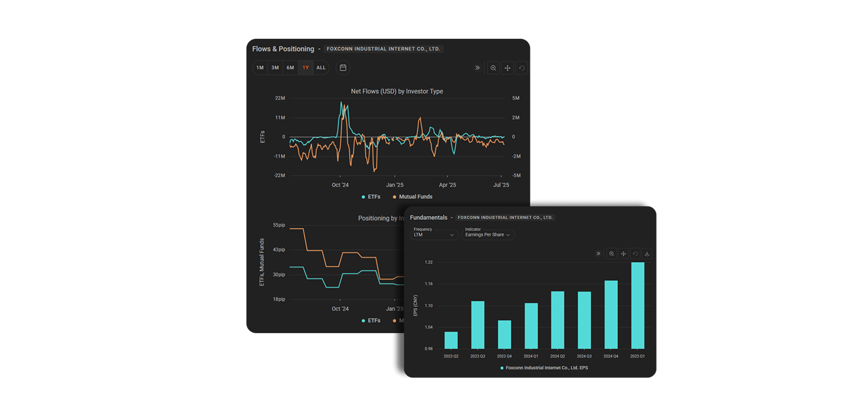Switch time range to ALL
This screenshot has width=868, height=407.
coord(321,68)
